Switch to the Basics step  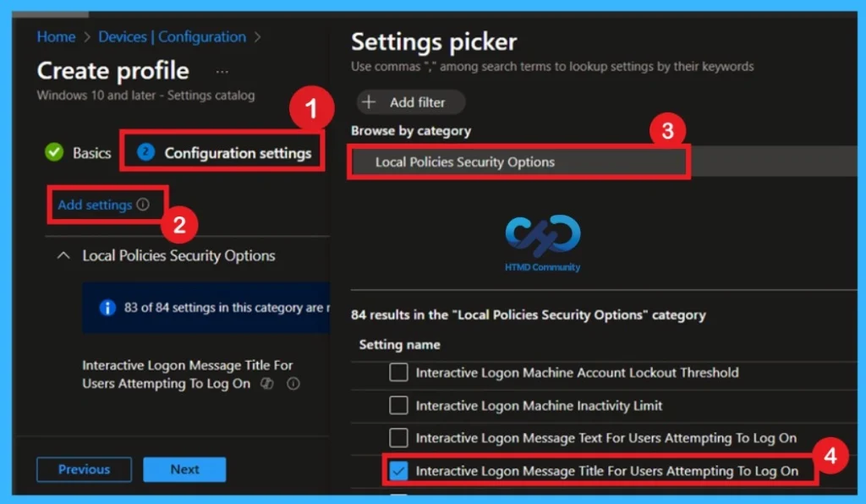coord(94,153)
